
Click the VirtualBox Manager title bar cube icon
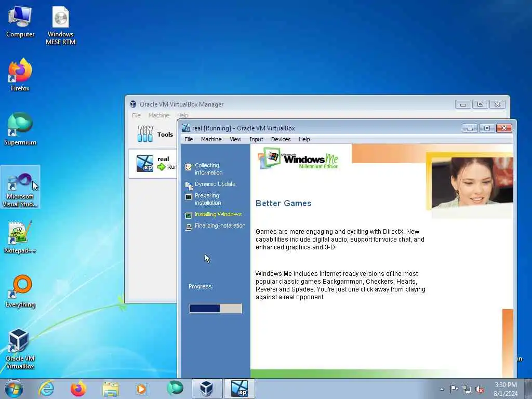tap(133, 104)
